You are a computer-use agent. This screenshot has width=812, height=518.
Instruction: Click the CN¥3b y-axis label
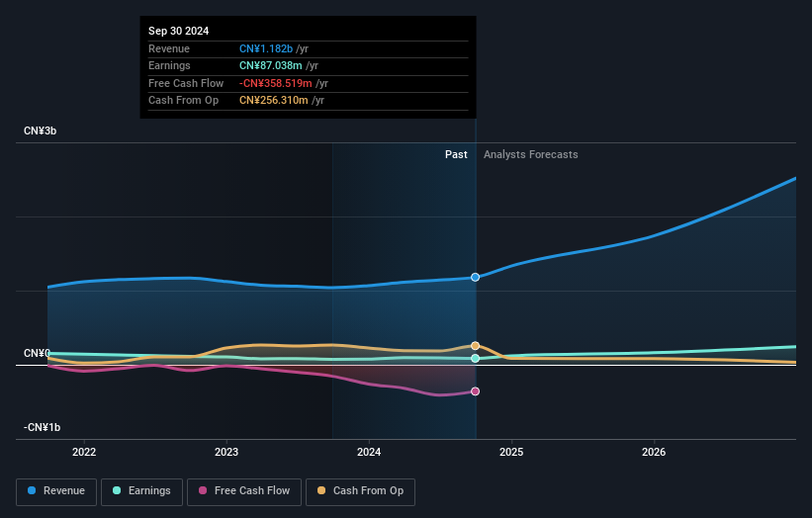pos(40,130)
